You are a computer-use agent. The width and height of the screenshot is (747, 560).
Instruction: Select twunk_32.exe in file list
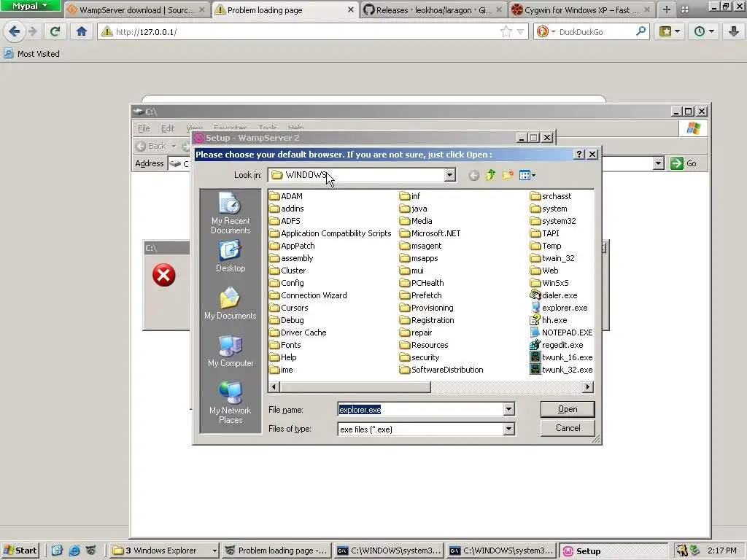(x=561, y=370)
